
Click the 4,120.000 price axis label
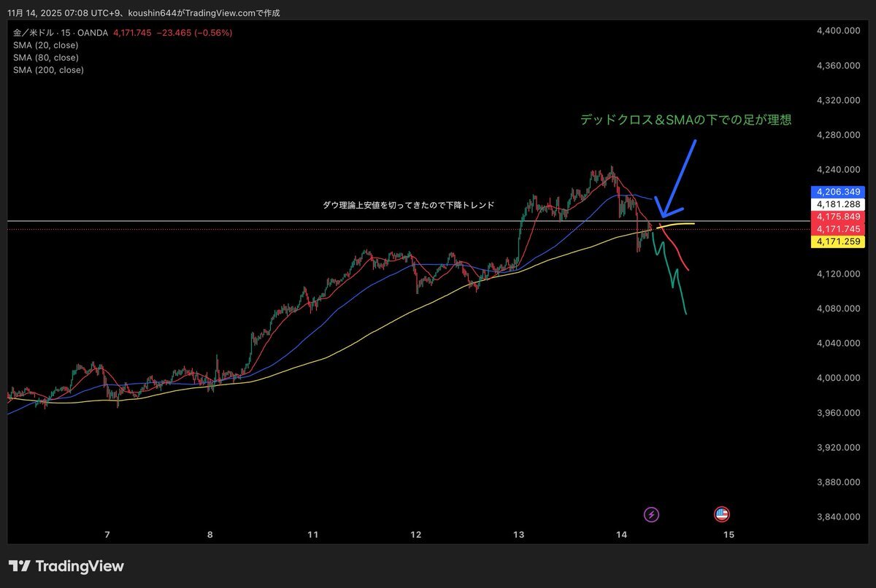click(x=838, y=274)
